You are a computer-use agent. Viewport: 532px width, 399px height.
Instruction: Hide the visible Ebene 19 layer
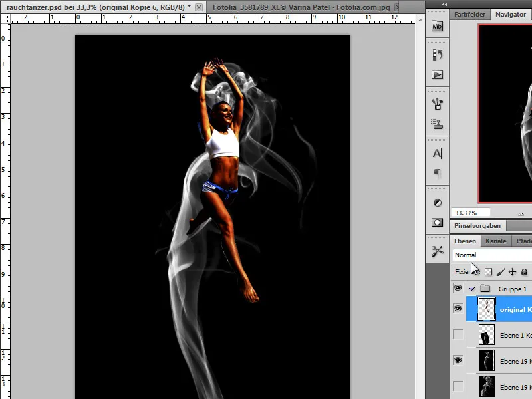click(x=458, y=360)
